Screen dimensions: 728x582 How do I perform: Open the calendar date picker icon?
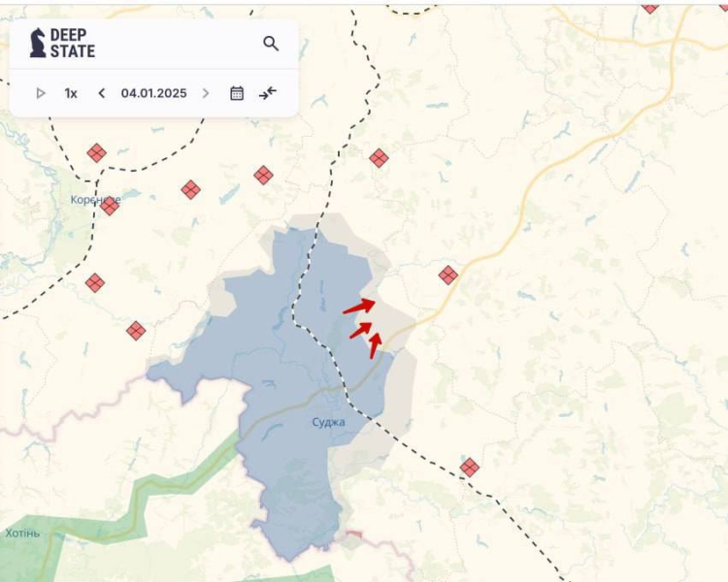(237, 93)
